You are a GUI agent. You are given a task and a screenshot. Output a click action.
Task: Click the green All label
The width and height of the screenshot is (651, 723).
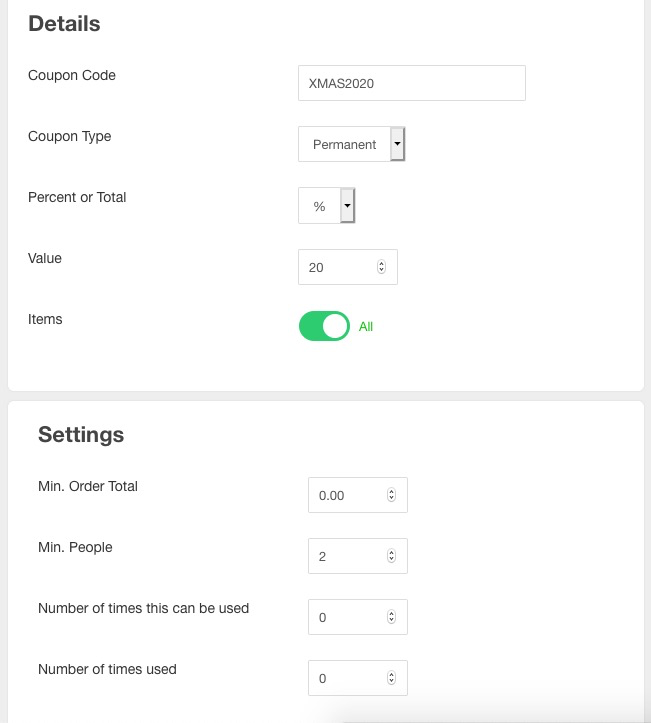pyautogui.click(x=366, y=327)
